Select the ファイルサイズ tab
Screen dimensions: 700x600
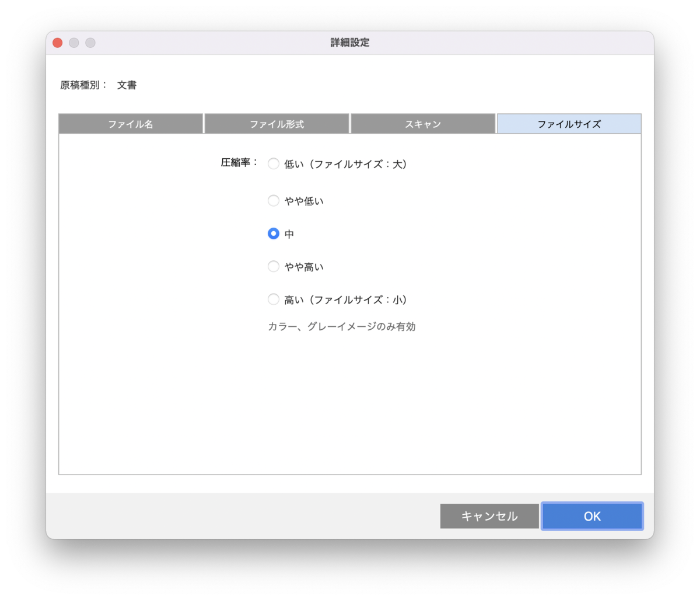coord(569,124)
